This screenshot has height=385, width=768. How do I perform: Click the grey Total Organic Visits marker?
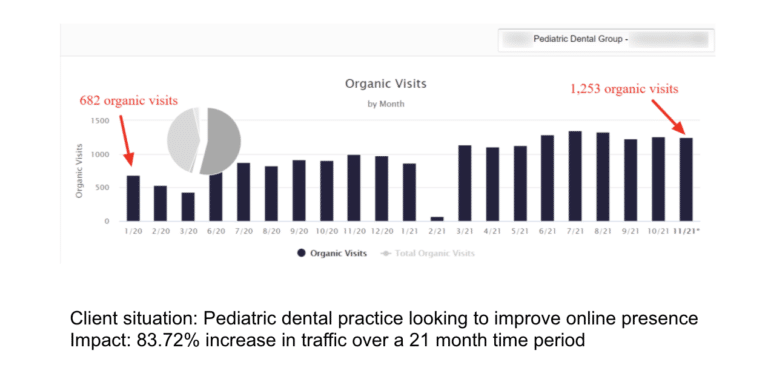[386, 253]
